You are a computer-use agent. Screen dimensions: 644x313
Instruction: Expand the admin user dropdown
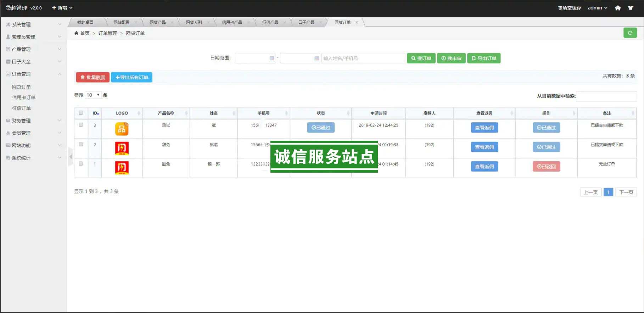[x=598, y=8]
